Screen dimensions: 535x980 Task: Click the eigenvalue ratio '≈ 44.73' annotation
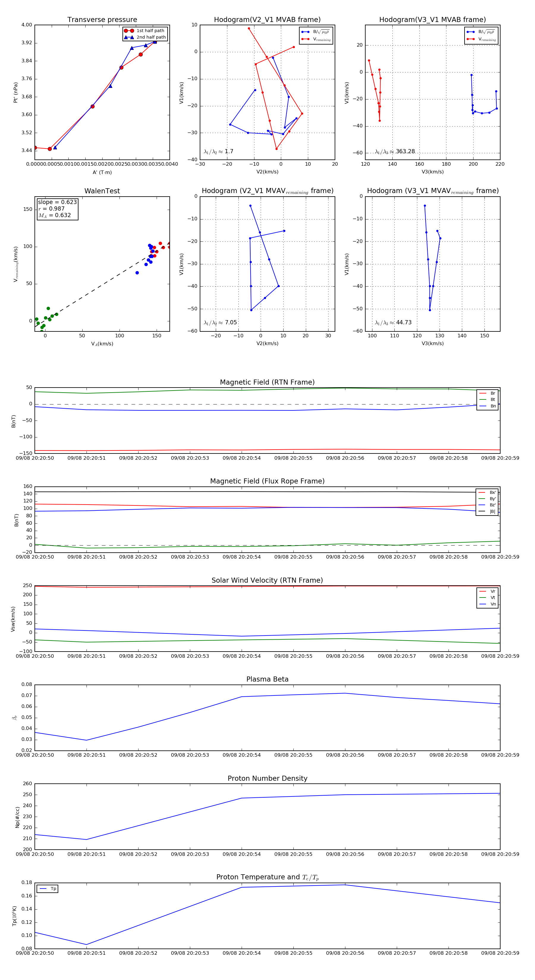click(x=393, y=323)
